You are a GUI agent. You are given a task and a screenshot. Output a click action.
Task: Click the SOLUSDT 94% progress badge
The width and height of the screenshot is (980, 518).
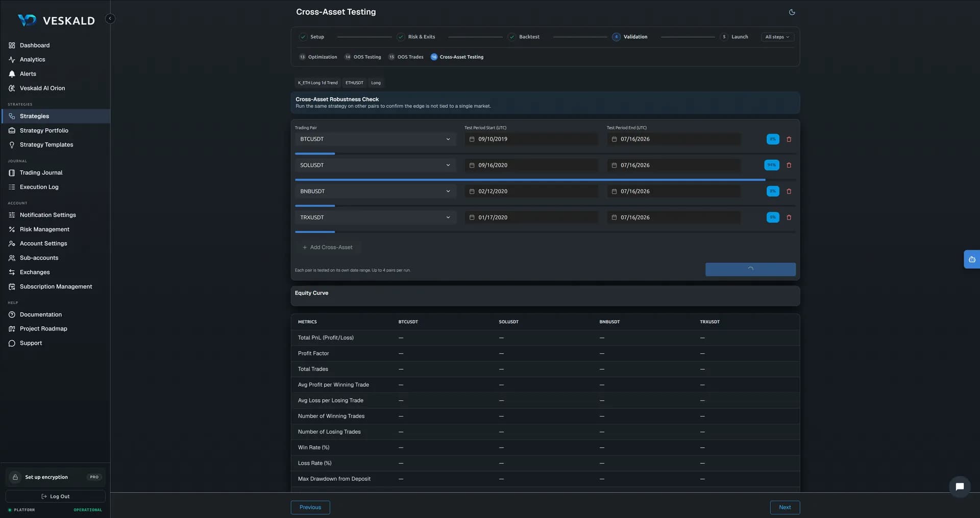(x=772, y=165)
